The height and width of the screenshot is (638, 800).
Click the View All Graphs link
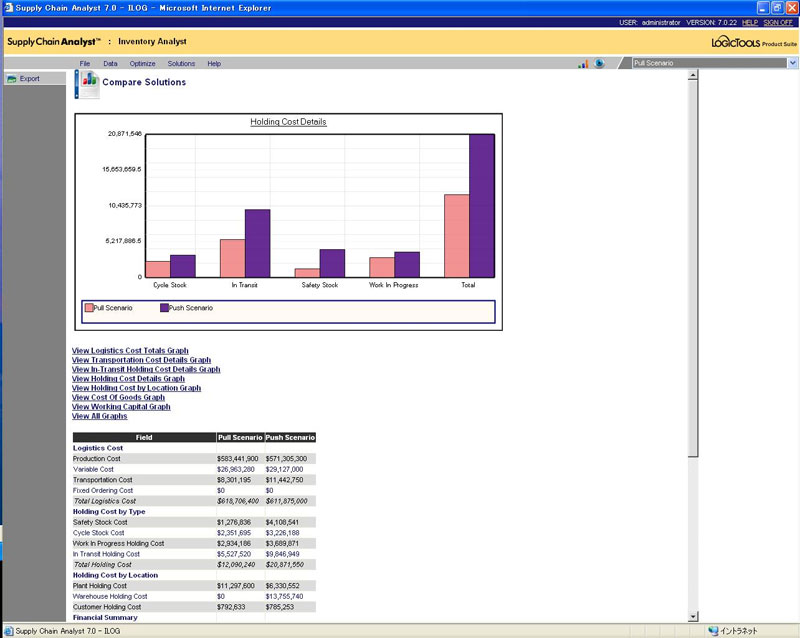[x=99, y=416]
